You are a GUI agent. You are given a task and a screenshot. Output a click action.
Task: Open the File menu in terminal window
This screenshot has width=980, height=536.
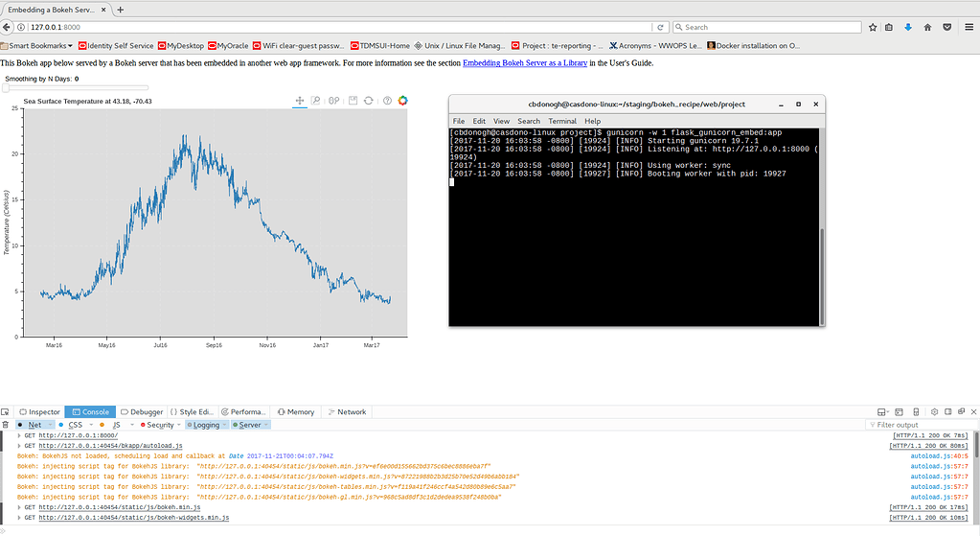tap(459, 122)
